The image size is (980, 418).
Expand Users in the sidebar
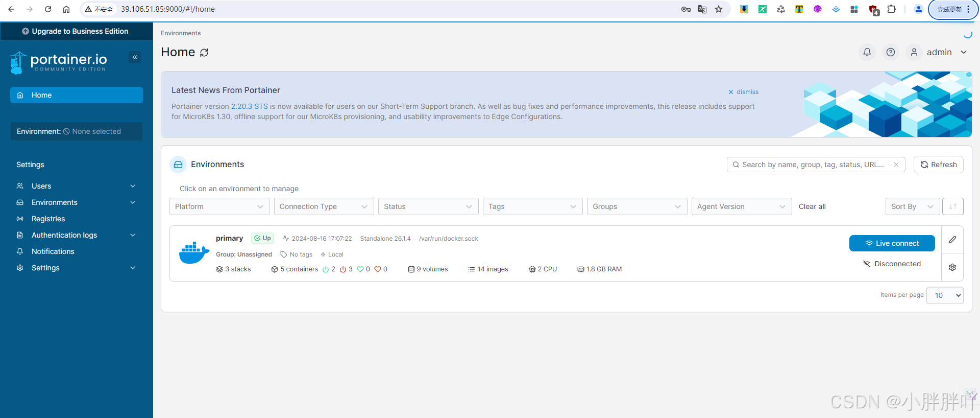(77, 186)
